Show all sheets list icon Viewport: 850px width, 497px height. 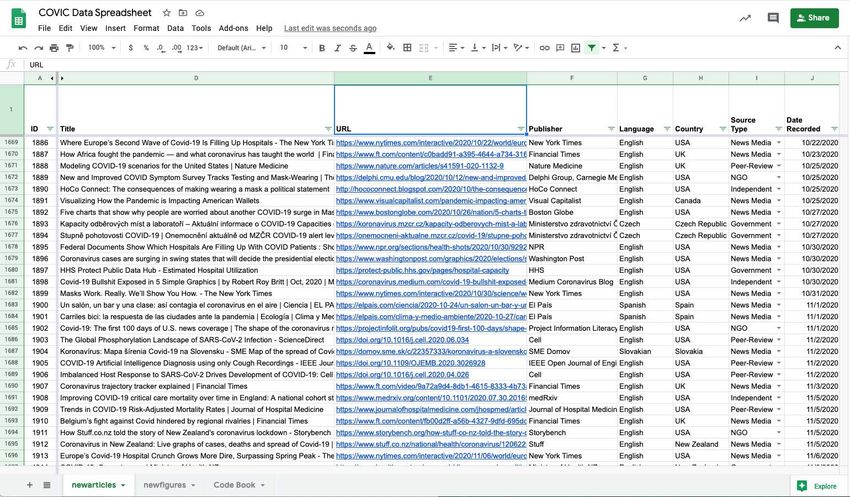47,485
